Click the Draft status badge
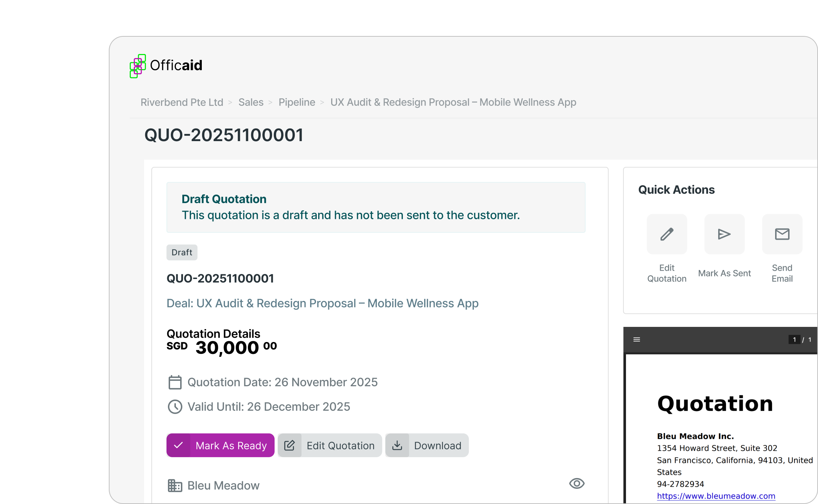 click(x=182, y=252)
